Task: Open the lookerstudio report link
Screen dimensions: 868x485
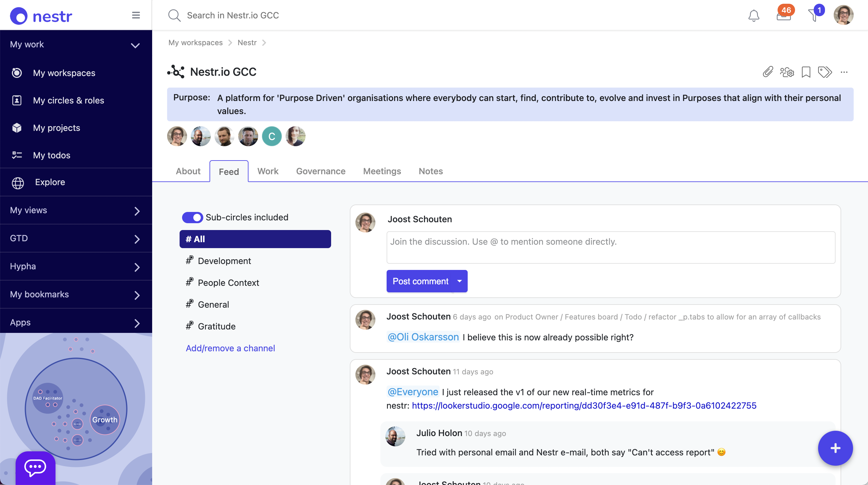Action: point(584,406)
